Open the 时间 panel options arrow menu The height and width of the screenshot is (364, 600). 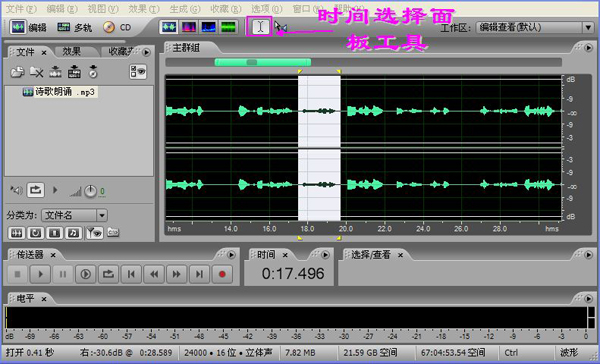325,254
